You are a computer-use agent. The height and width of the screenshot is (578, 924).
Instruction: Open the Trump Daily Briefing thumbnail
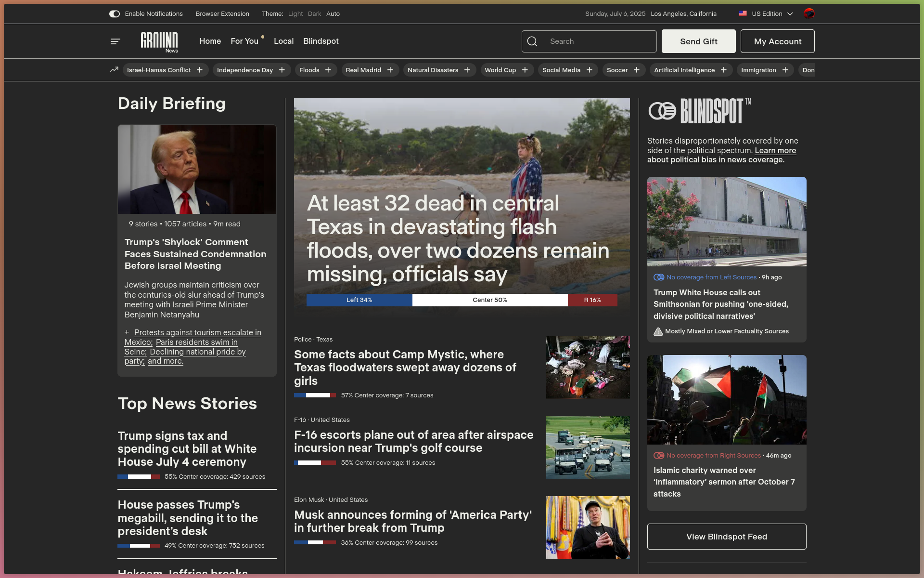(197, 170)
